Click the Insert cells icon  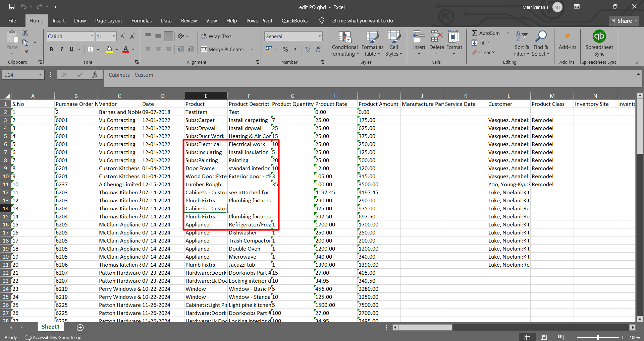(419, 37)
